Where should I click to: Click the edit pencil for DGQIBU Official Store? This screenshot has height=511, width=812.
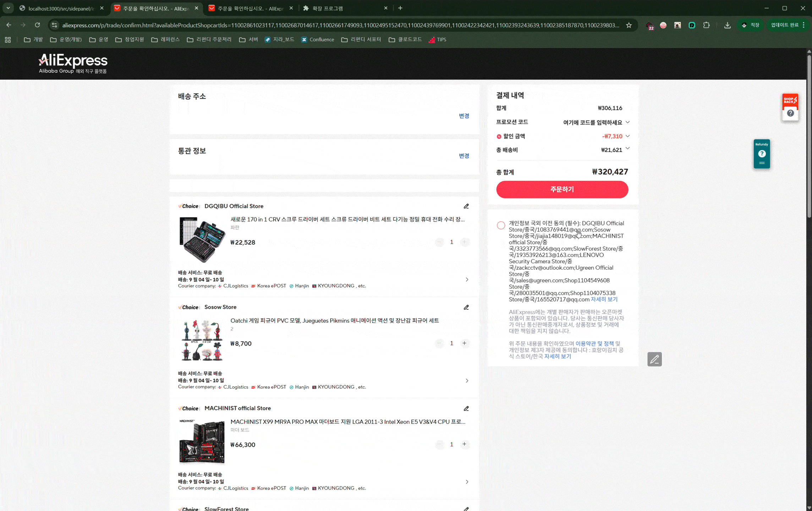(466, 206)
